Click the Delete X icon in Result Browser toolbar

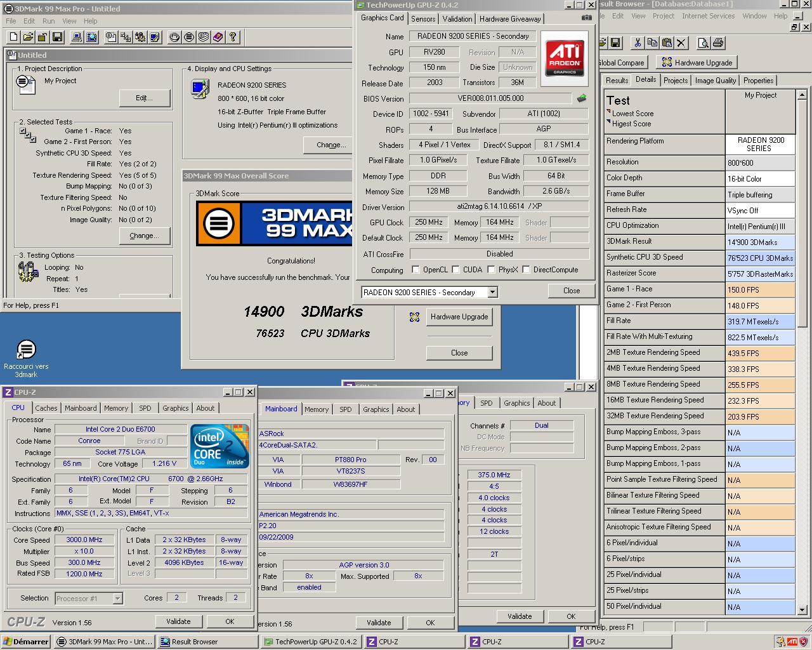pos(681,43)
